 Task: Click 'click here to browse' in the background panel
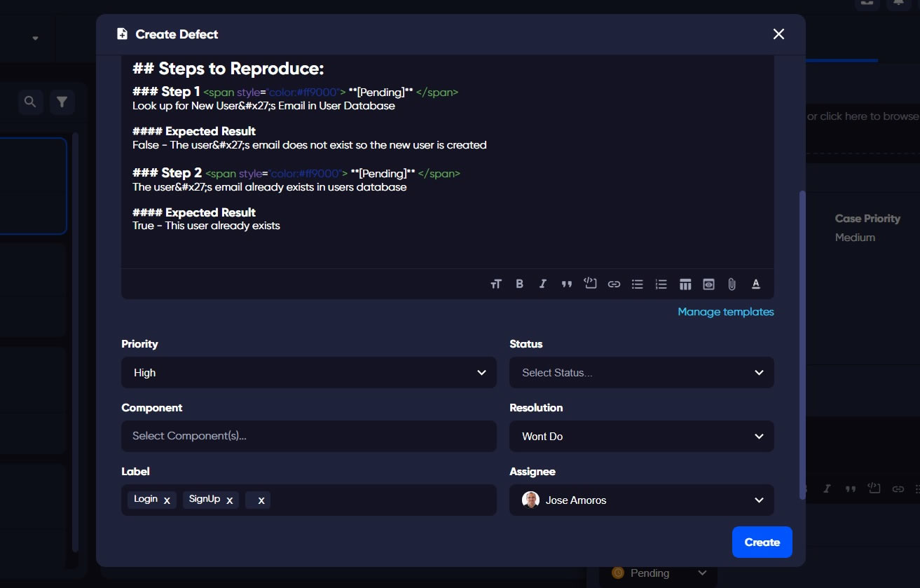(870, 116)
